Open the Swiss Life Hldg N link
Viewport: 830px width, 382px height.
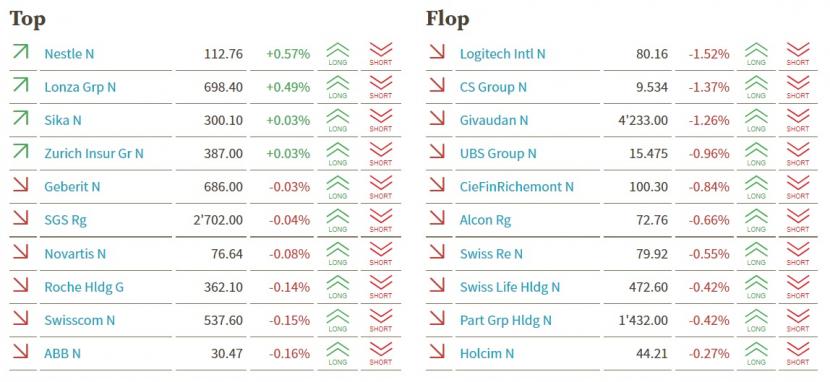(x=510, y=287)
